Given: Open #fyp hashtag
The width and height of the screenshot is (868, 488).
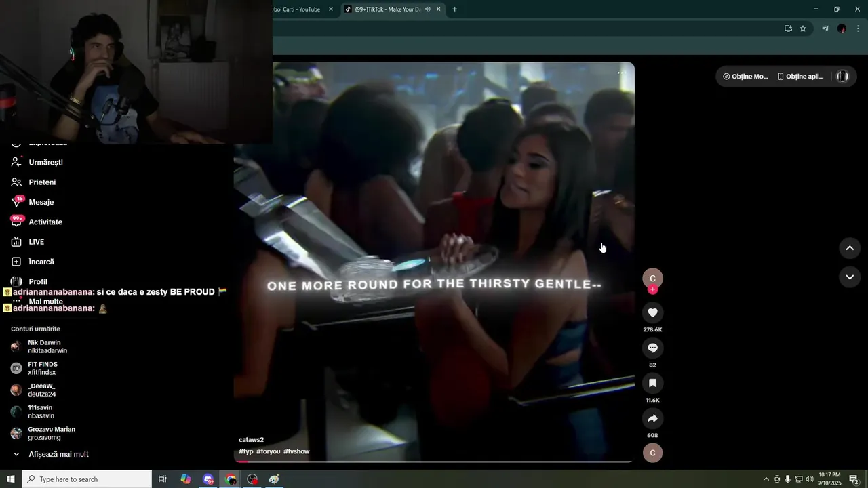Looking at the screenshot, I should [x=245, y=451].
